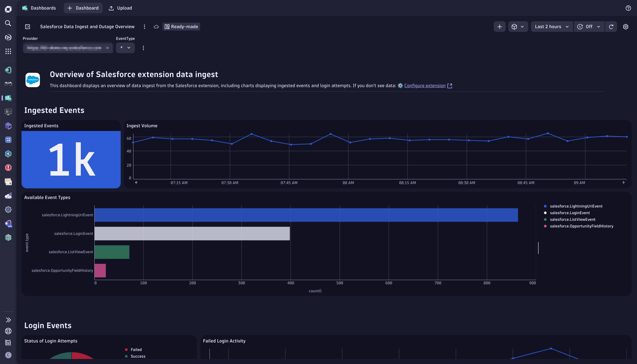Toggle salesforce.LoginEvent legend entry

click(567, 213)
